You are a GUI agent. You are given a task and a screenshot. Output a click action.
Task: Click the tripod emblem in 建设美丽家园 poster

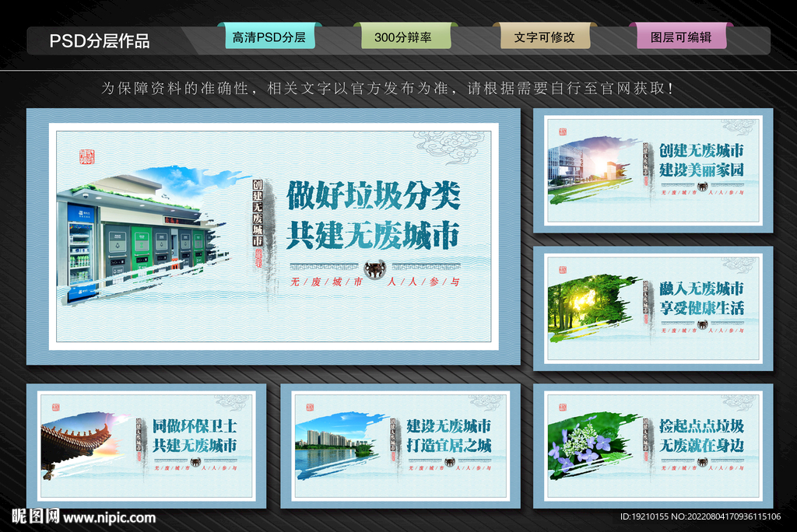703,187
